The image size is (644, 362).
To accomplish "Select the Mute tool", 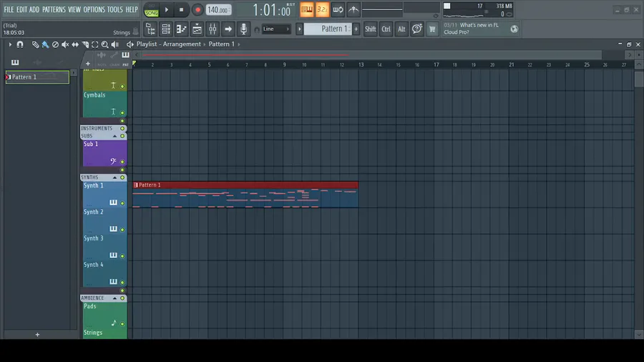I will 65,44.
